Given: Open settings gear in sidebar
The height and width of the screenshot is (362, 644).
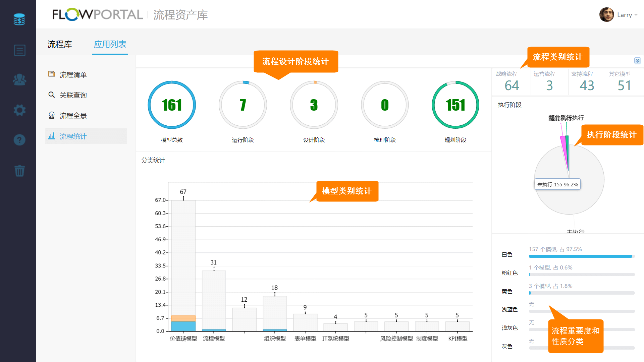Looking at the screenshot, I should tap(19, 110).
